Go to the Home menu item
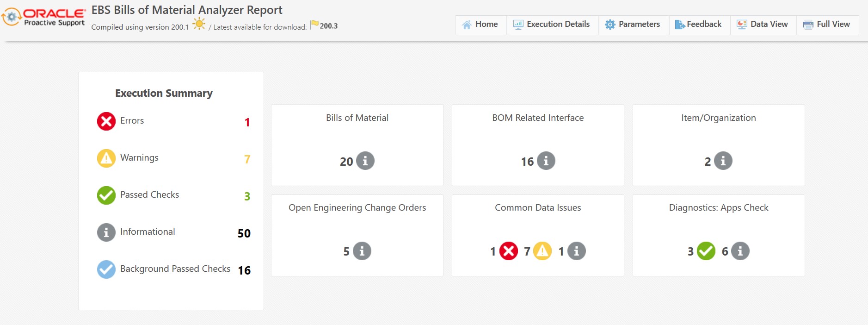The image size is (868, 325). pos(480,25)
